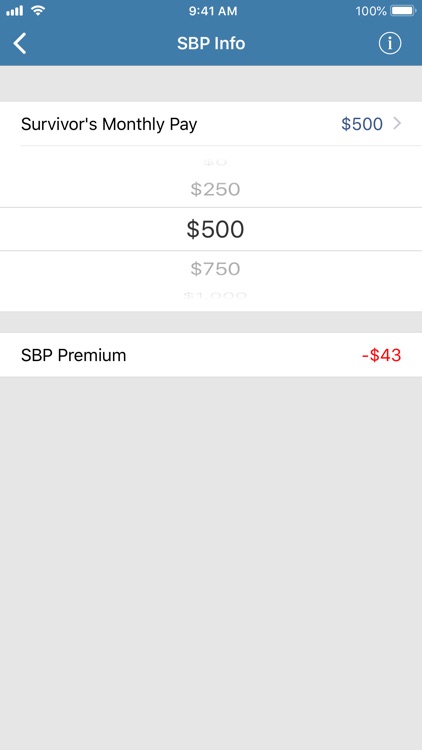The image size is (422, 750).
Task: Tap the blue $500 value
Action: tap(362, 124)
